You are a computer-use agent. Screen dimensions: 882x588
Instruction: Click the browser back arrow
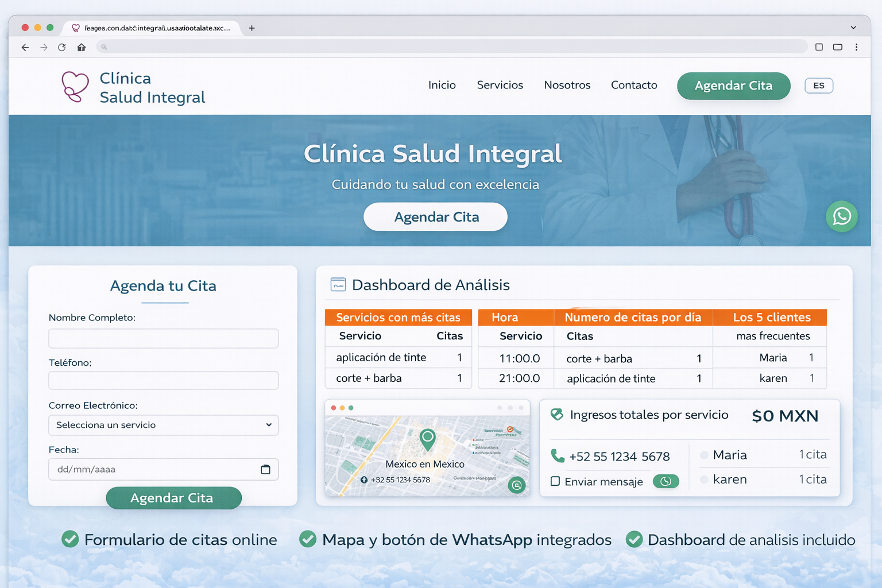click(25, 47)
